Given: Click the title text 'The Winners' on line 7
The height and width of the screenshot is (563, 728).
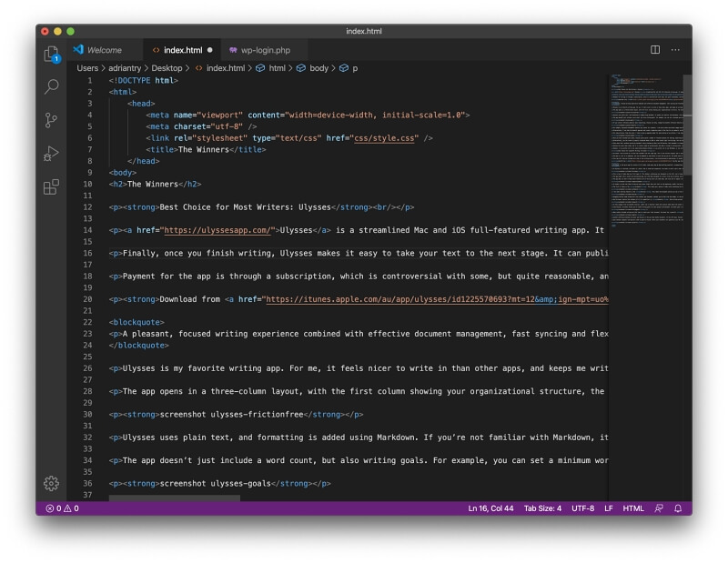Looking at the screenshot, I should [203, 149].
